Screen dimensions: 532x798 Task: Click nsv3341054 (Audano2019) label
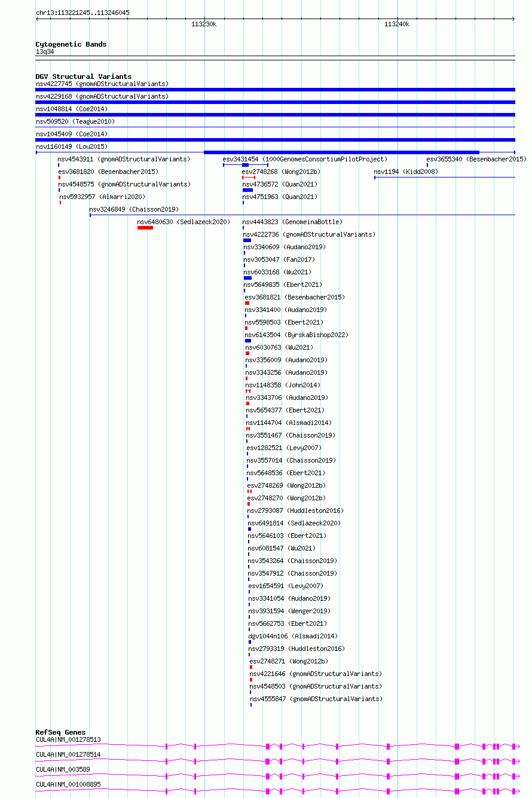click(290, 598)
